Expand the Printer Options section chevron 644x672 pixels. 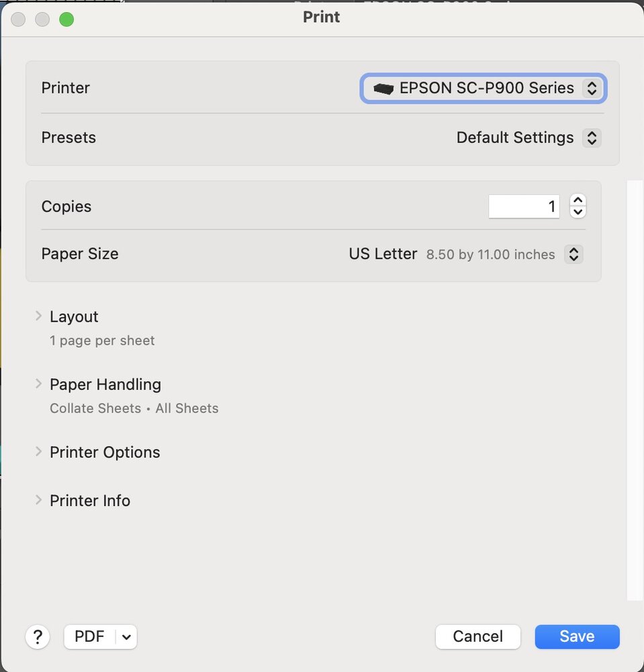pos(38,452)
